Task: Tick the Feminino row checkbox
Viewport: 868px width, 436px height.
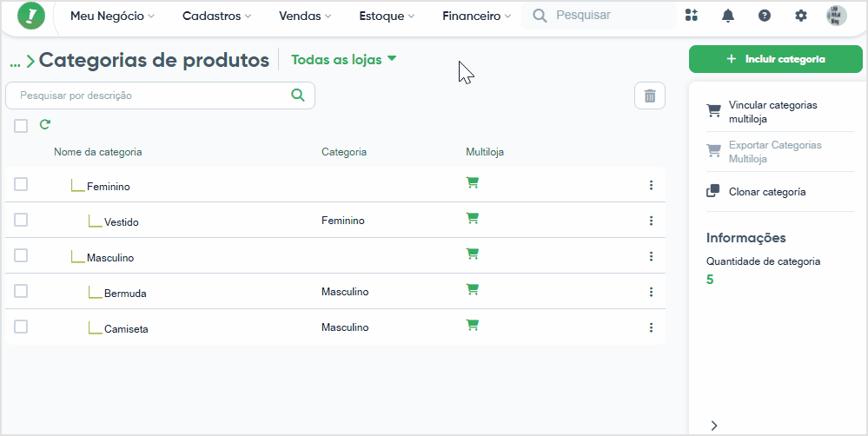Action: click(x=21, y=184)
